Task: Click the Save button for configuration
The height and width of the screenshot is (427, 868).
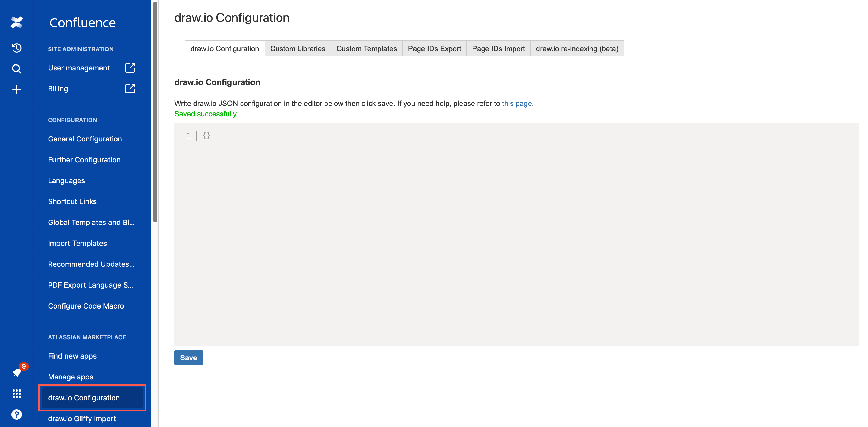Action: click(x=188, y=357)
